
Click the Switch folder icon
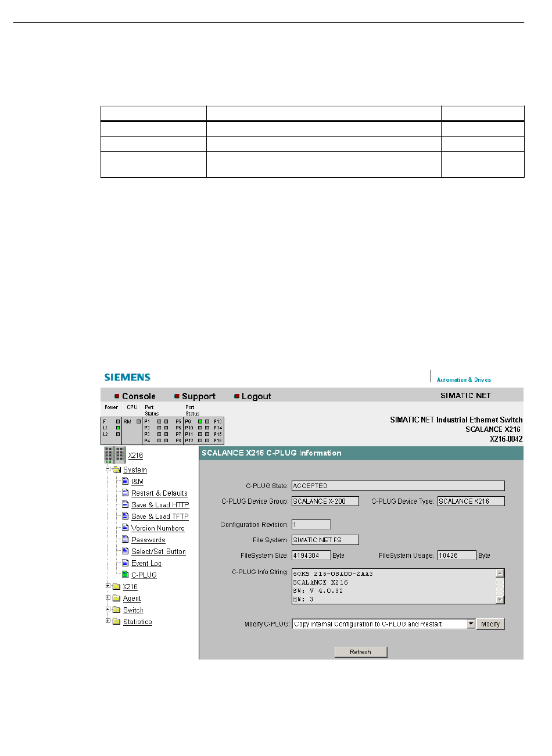click(x=116, y=610)
